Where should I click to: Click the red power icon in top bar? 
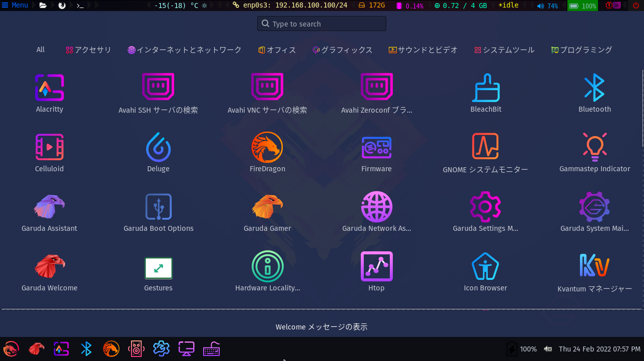click(x=636, y=6)
